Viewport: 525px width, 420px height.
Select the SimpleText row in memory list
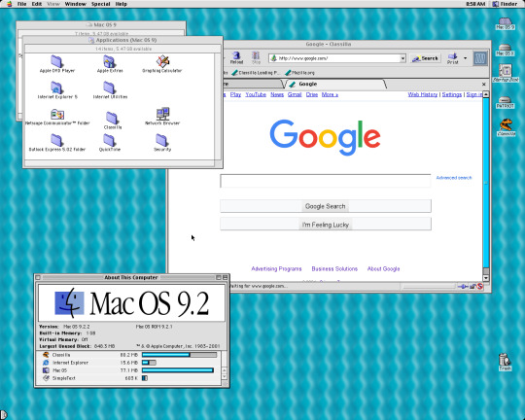pos(129,378)
